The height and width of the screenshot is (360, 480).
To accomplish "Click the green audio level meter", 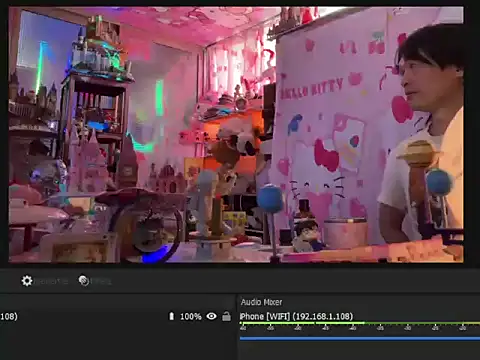I will [360, 323].
